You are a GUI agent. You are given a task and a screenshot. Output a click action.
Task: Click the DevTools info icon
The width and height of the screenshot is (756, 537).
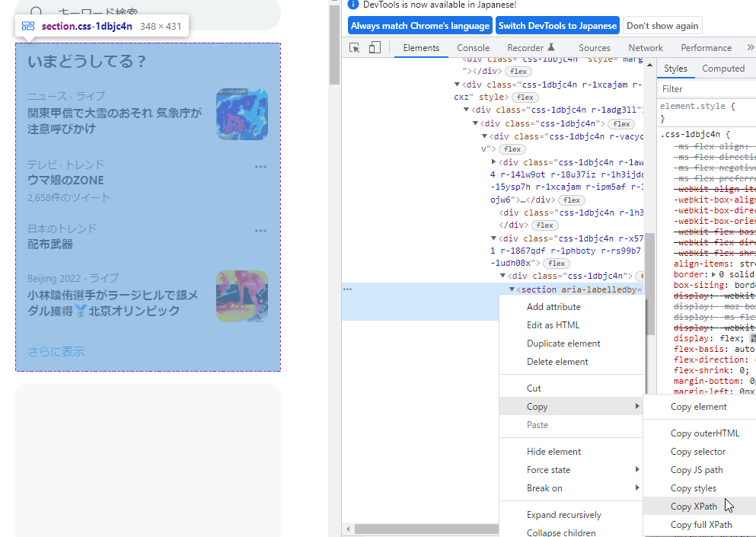pyautogui.click(x=353, y=5)
